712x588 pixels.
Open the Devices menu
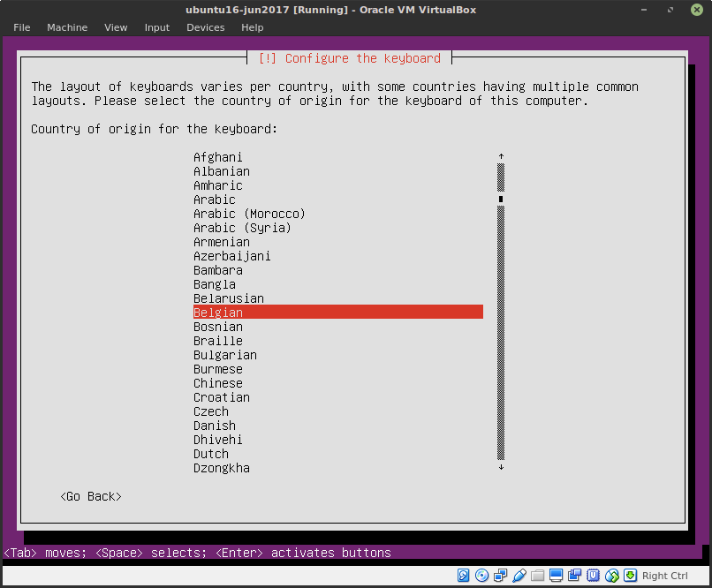(x=205, y=27)
